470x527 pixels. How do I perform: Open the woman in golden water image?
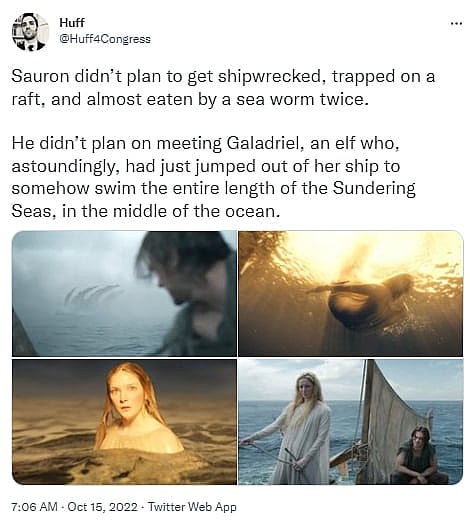coord(124,421)
